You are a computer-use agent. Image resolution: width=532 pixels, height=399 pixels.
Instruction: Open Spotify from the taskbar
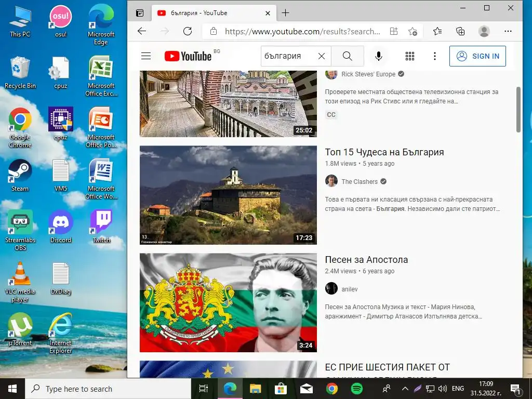pyautogui.click(x=356, y=389)
